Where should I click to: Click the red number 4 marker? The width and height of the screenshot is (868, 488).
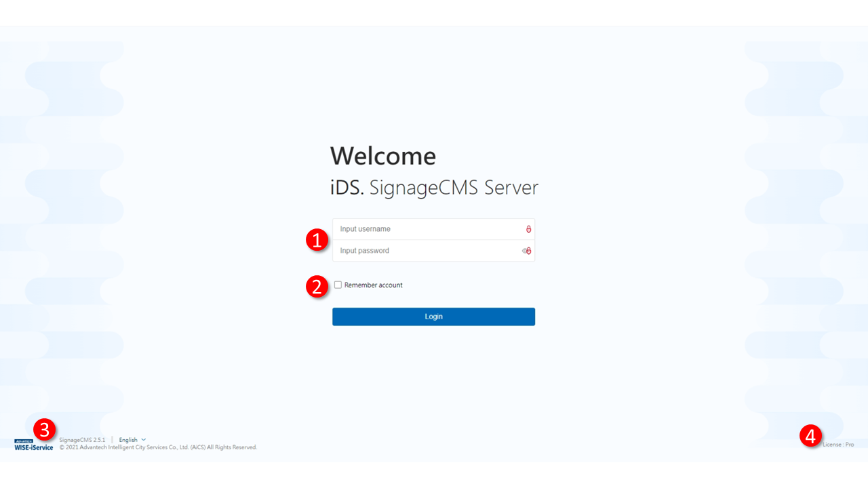point(810,435)
